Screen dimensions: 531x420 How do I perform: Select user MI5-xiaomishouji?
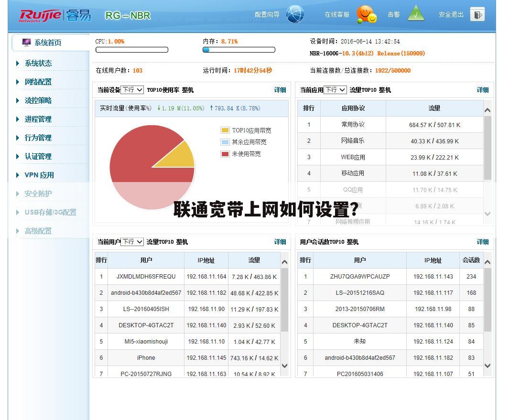[x=146, y=342]
